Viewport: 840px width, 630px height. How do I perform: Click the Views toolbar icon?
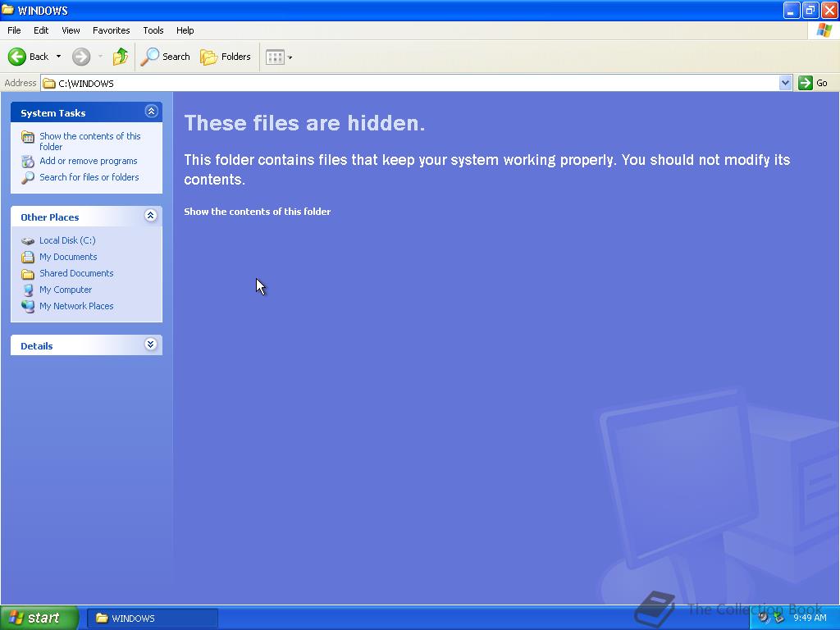(273, 57)
